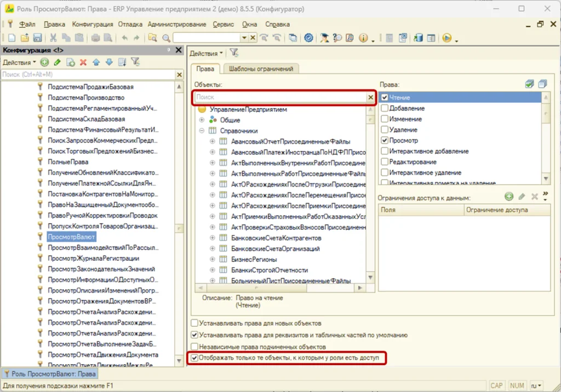Viewport: 561px width, 392px height.
Task: Click the red Delete X in Configuration toolbar
Action: (83, 62)
